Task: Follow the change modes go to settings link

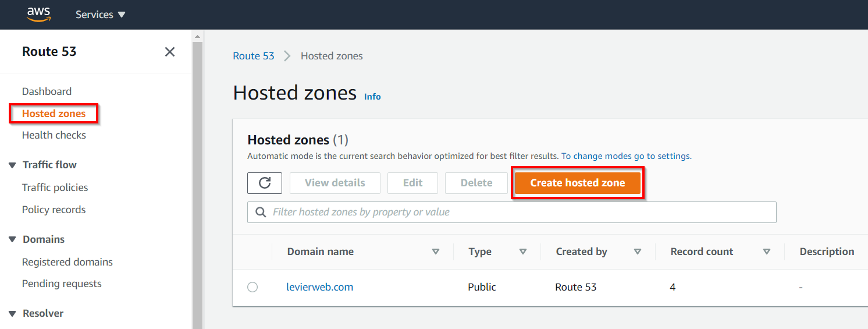Action: click(626, 156)
